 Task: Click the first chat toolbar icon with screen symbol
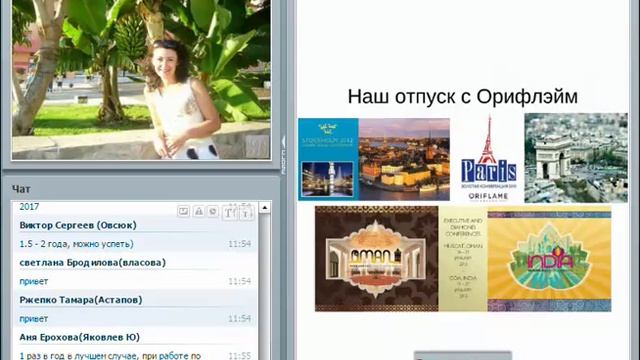click(x=184, y=211)
